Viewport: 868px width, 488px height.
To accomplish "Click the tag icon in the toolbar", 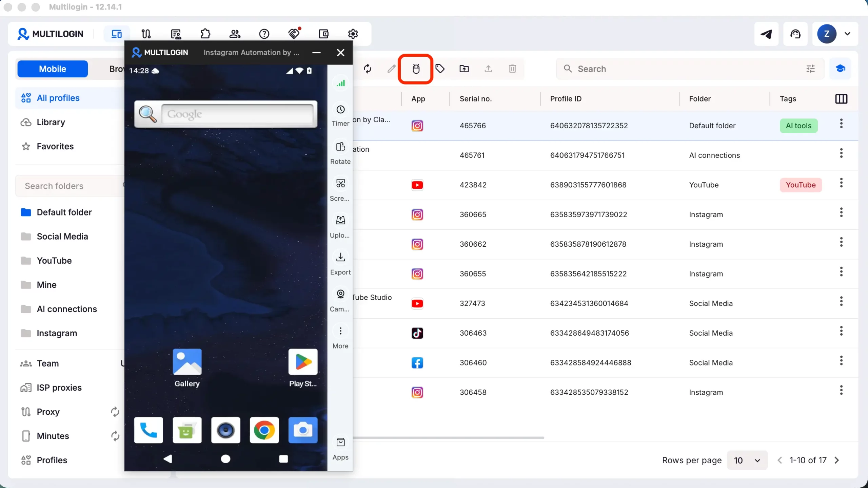I will tap(440, 69).
